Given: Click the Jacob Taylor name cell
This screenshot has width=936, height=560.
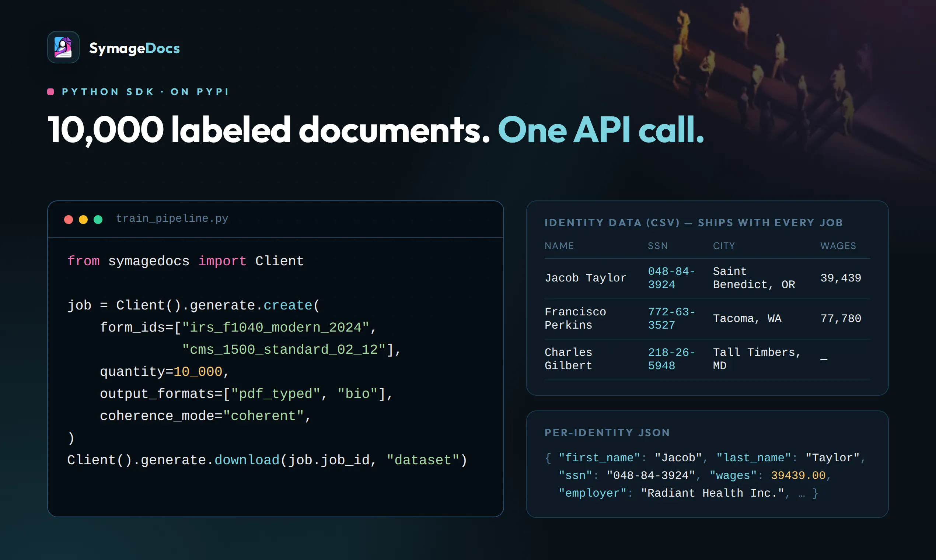Looking at the screenshot, I should [x=586, y=278].
